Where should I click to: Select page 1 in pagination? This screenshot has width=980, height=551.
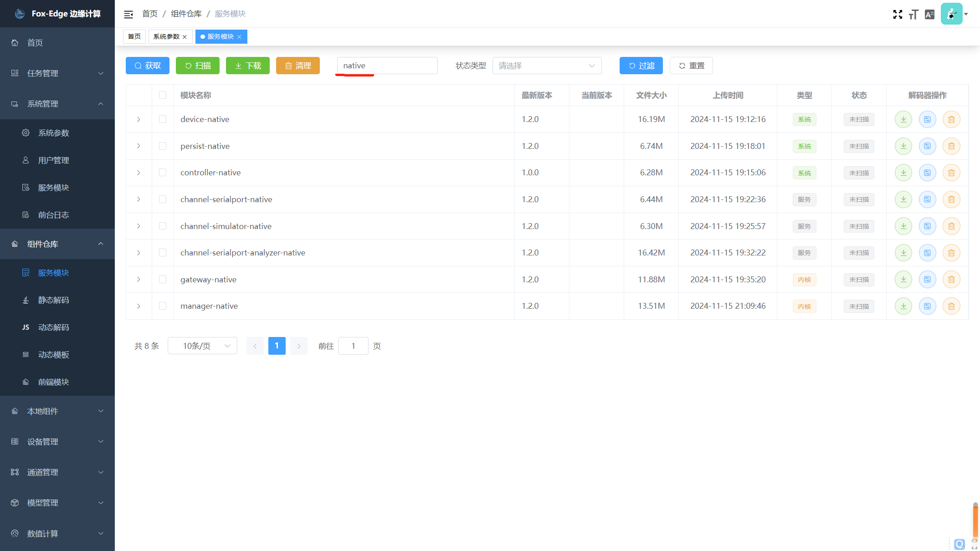(x=277, y=346)
